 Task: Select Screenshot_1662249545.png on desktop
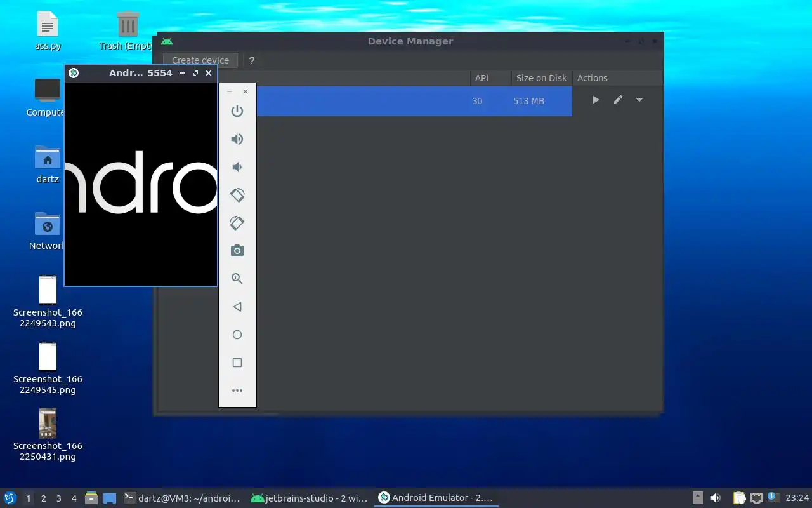48,368
